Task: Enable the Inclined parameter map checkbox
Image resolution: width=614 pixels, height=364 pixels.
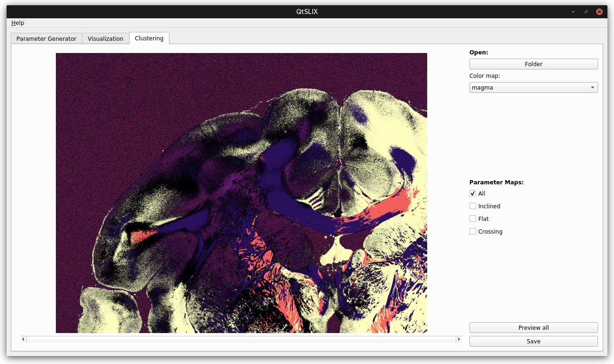Action: tap(473, 206)
